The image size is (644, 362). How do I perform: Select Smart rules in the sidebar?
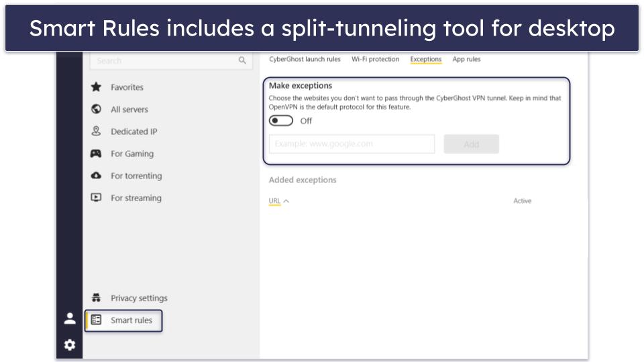tap(131, 320)
